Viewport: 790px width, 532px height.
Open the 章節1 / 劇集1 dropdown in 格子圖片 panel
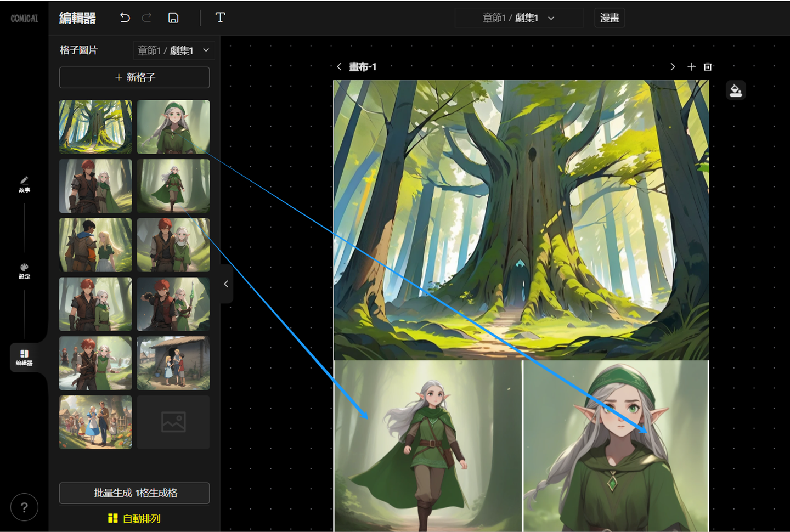(173, 50)
